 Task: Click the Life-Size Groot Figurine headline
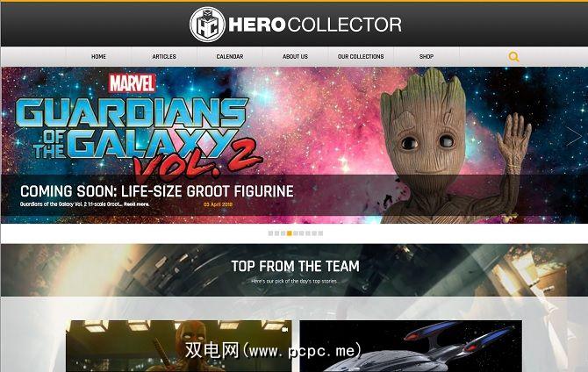[x=157, y=191]
